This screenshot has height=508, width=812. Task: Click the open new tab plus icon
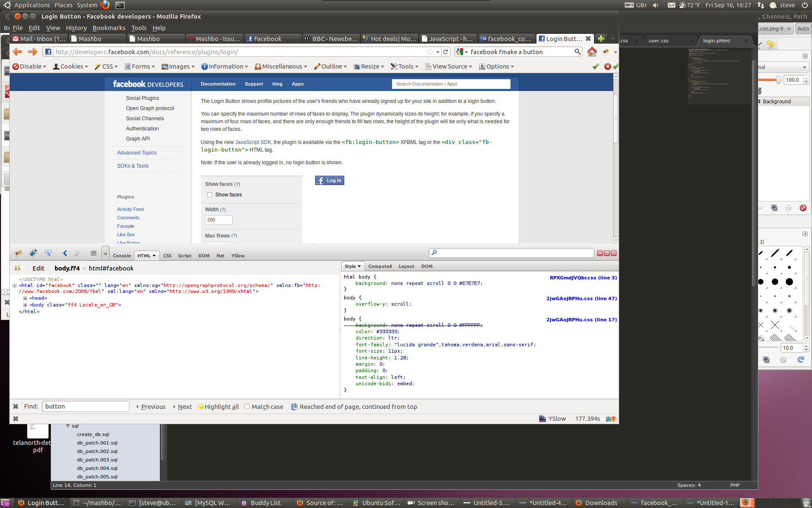click(x=601, y=39)
